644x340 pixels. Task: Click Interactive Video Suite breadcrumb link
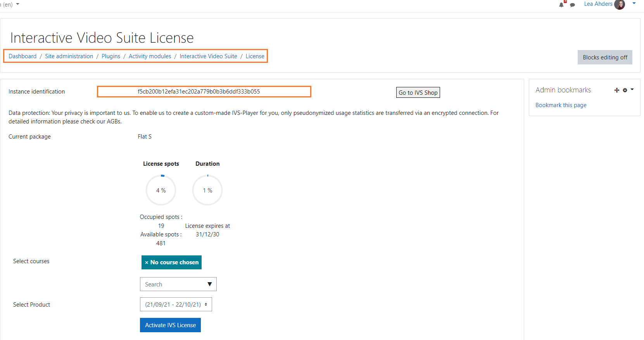pyautogui.click(x=208, y=56)
